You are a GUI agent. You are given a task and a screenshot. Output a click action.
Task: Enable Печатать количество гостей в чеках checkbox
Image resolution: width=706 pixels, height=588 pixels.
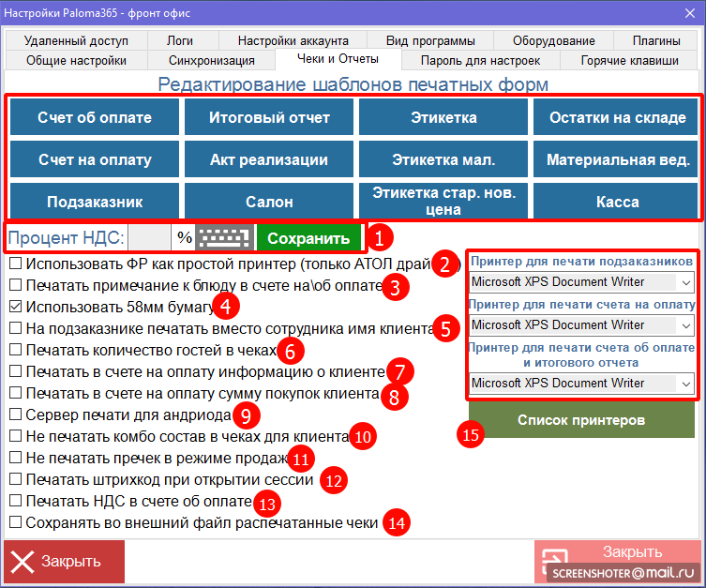pyautogui.click(x=16, y=350)
